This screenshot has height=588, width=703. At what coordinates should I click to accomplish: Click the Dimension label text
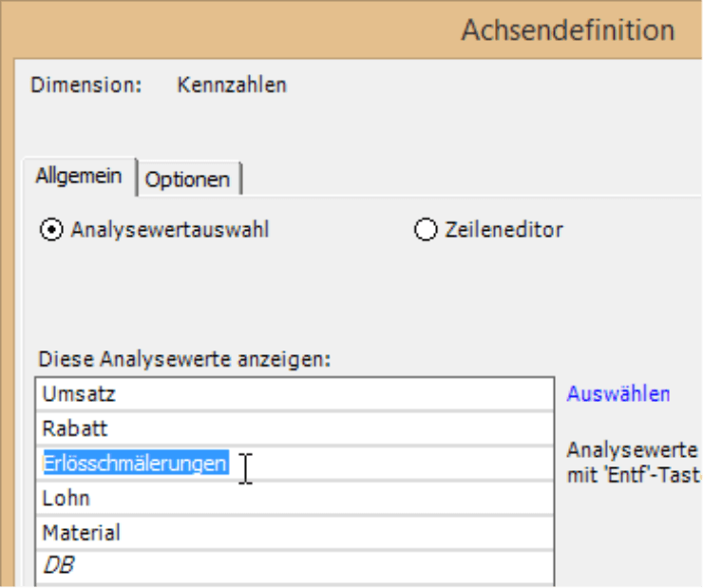tap(85, 85)
